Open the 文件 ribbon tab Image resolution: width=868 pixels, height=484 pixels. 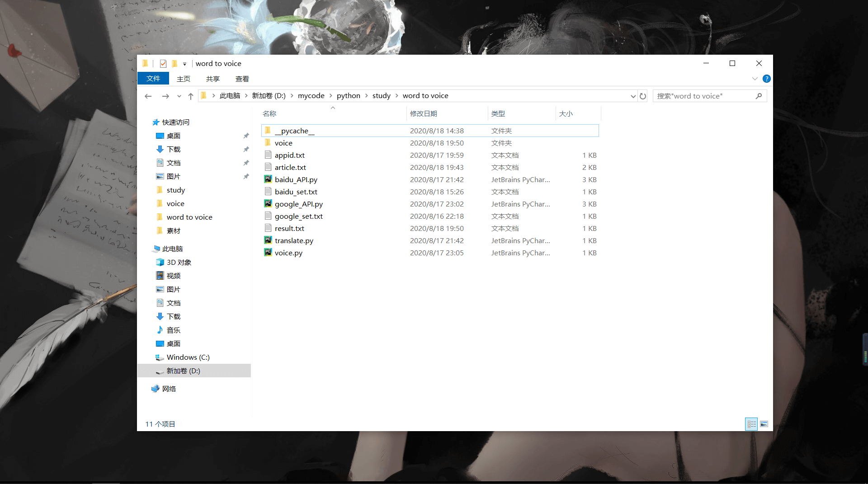(x=153, y=79)
